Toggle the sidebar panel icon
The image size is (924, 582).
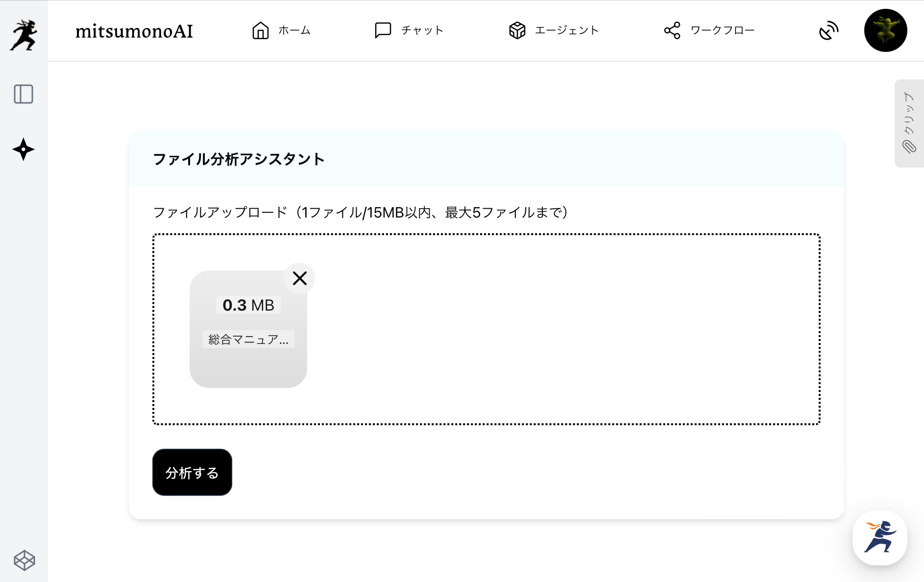coord(24,94)
